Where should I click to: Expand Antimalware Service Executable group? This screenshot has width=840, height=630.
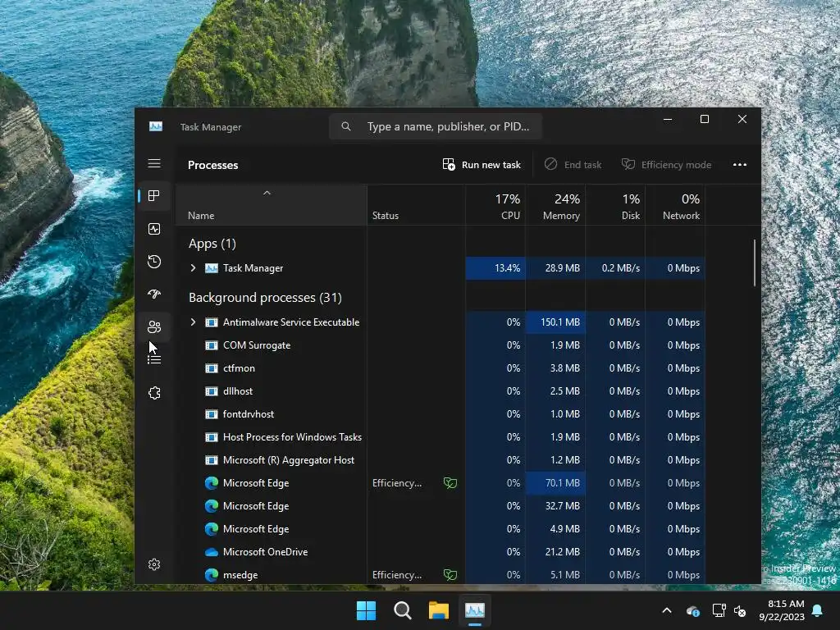tap(194, 322)
